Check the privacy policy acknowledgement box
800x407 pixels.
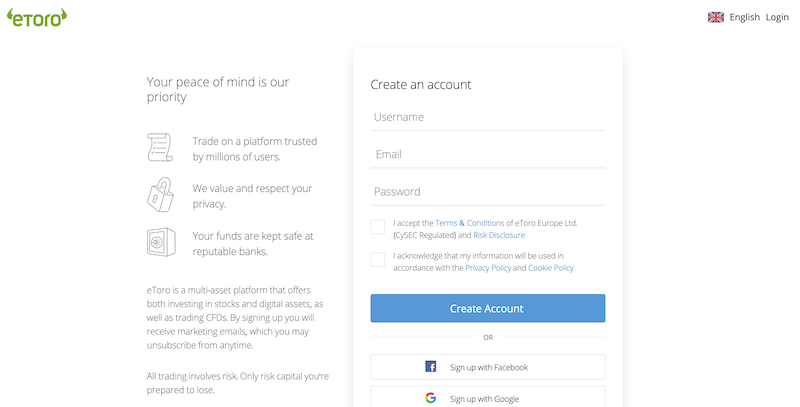tap(378, 260)
